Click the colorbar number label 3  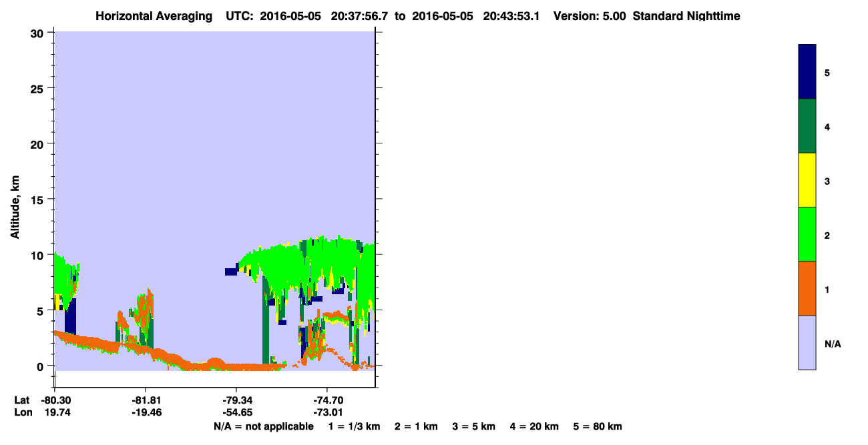(827, 181)
